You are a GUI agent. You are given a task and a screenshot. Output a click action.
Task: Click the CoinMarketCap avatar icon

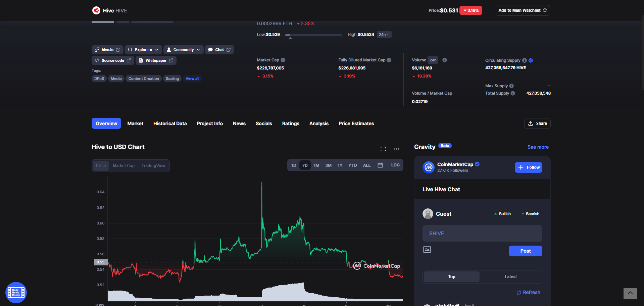429,167
